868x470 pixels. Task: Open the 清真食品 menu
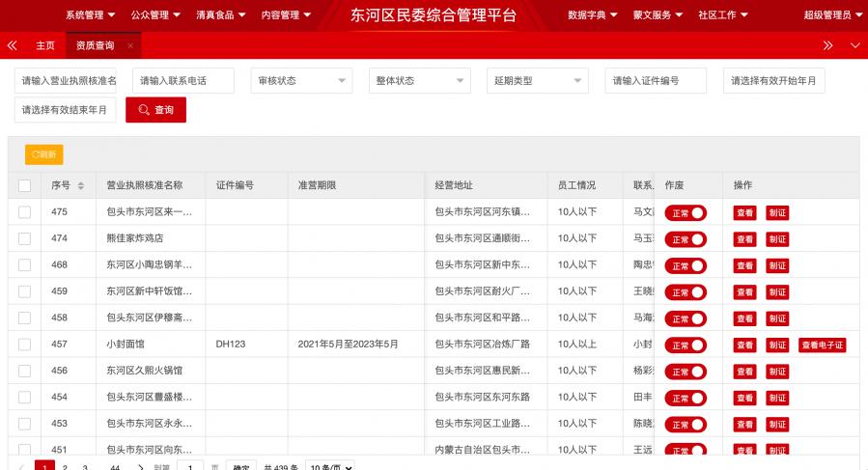(x=220, y=15)
